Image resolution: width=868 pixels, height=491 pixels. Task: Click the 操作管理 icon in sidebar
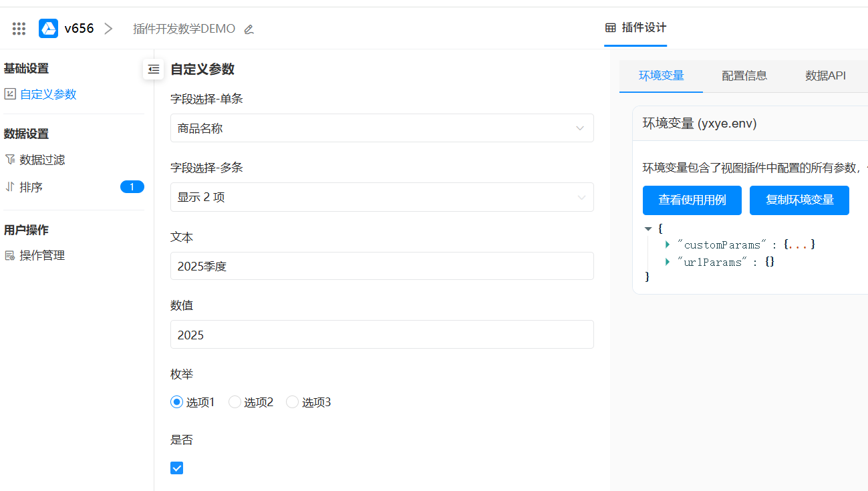(x=10, y=255)
